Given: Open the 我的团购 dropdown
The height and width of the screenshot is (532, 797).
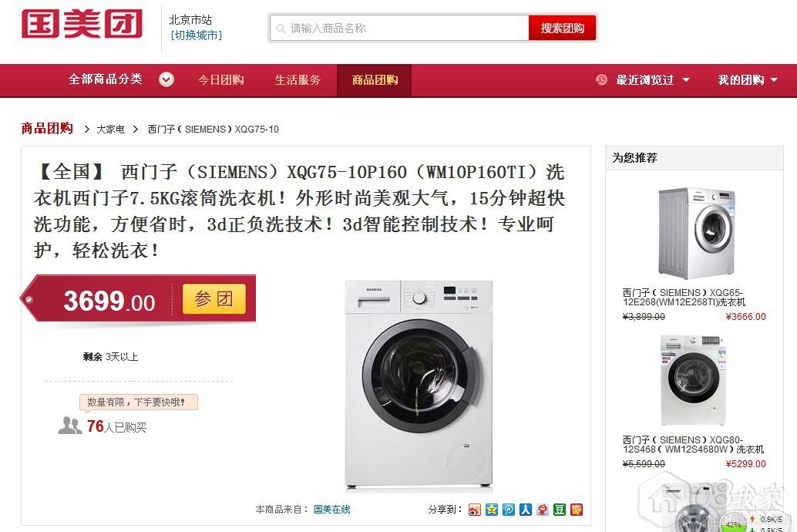Looking at the screenshot, I should click(x=747, y=80).
